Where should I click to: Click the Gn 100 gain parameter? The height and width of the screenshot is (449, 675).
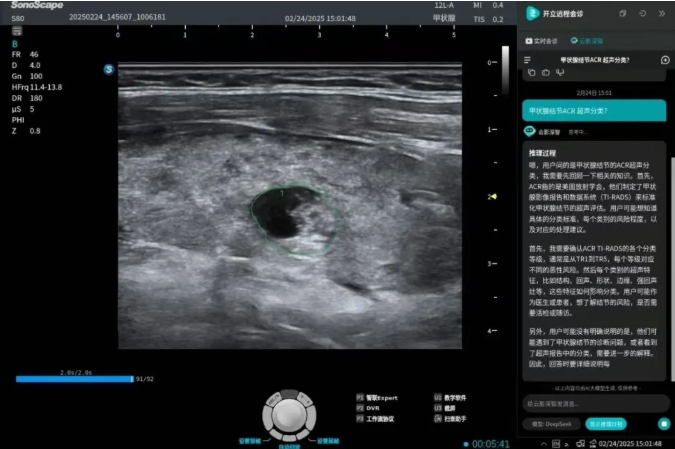(27, 76)
